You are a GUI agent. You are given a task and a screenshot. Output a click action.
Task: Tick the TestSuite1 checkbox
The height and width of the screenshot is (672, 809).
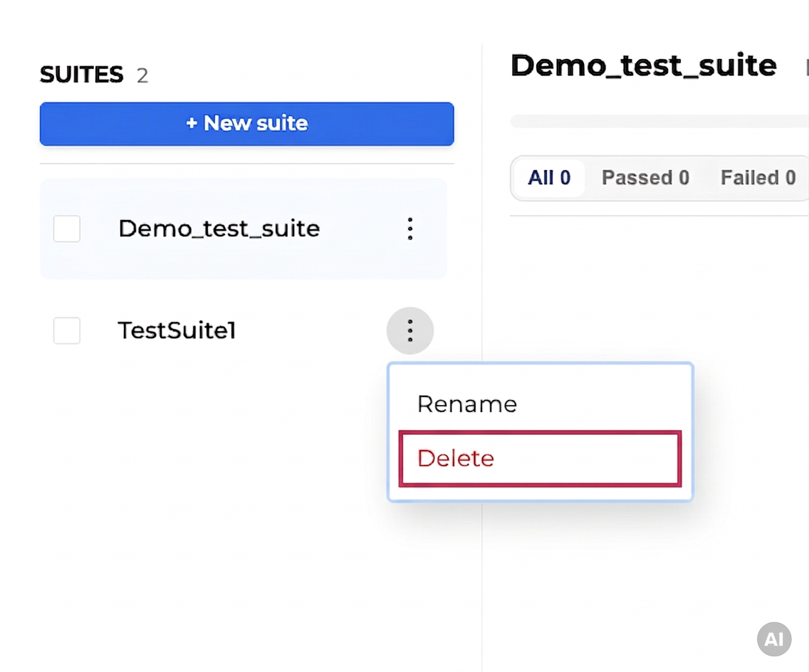67,330
